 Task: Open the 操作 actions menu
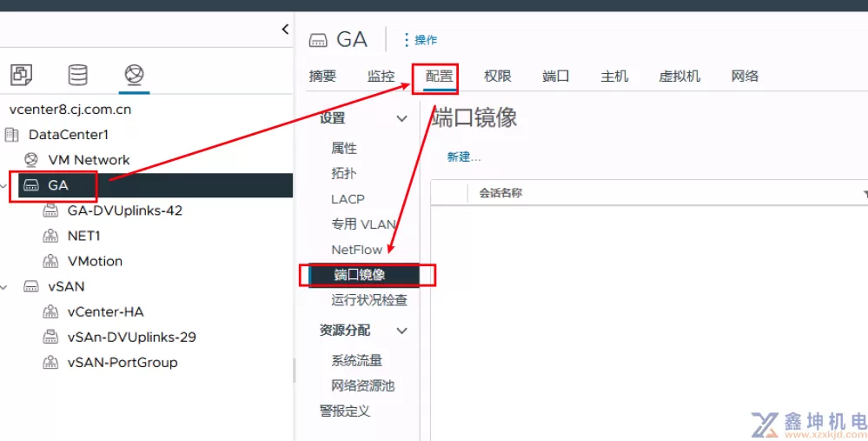click(426, 40)
